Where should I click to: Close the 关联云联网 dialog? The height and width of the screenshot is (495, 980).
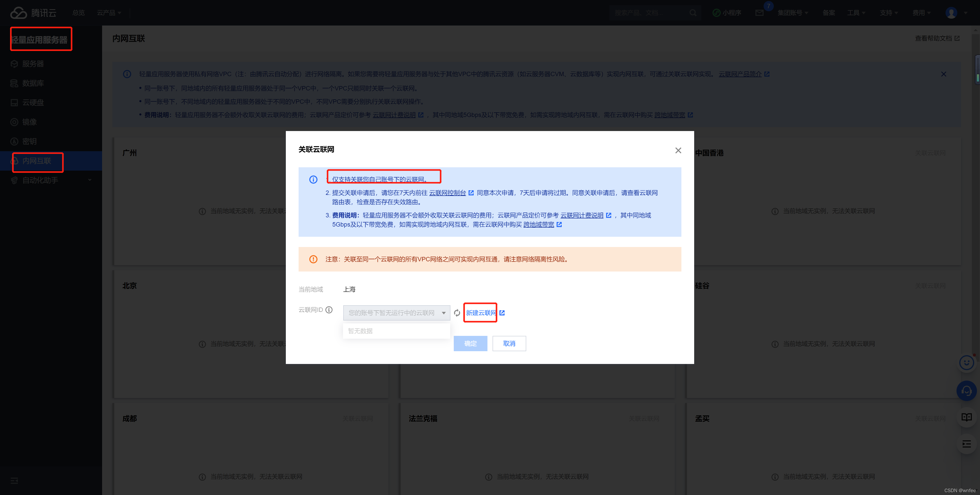pyautogui.click(x=678, y=150)
